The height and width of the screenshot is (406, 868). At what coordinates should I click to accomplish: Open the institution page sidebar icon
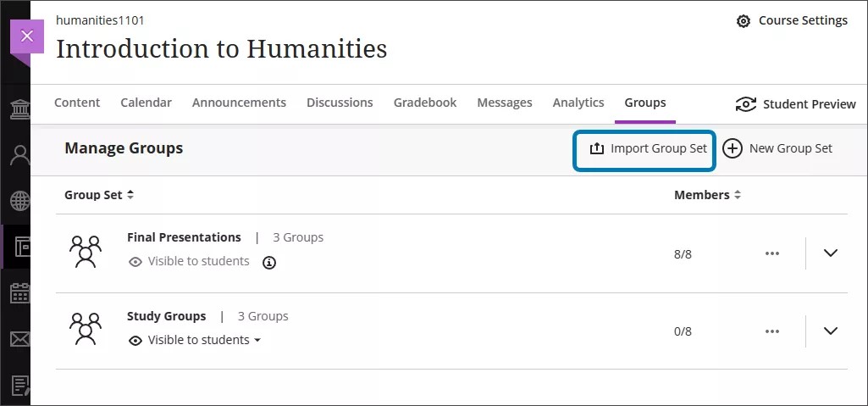coord(19,109)
